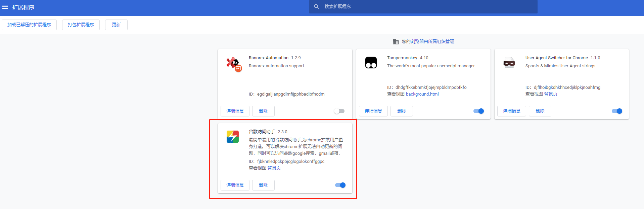Screen dimensions: 644x209
Task: Click the User-Agent Switcher mask icon
Action: click(509, 63)
